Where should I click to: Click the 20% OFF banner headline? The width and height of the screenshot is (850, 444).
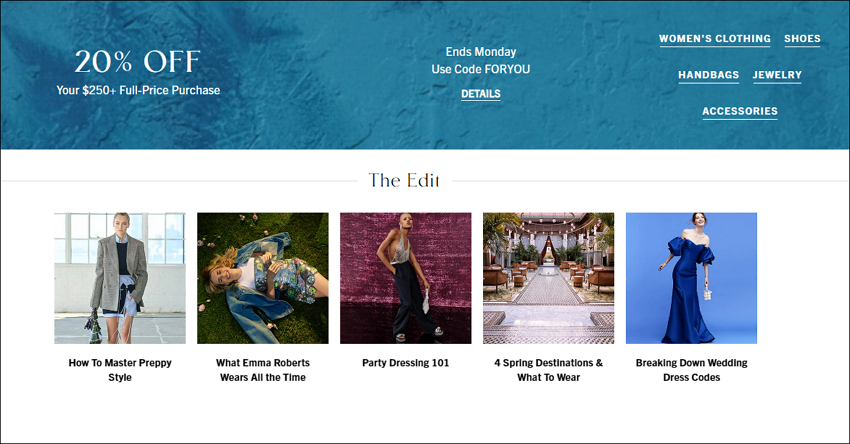coord(138,61)
